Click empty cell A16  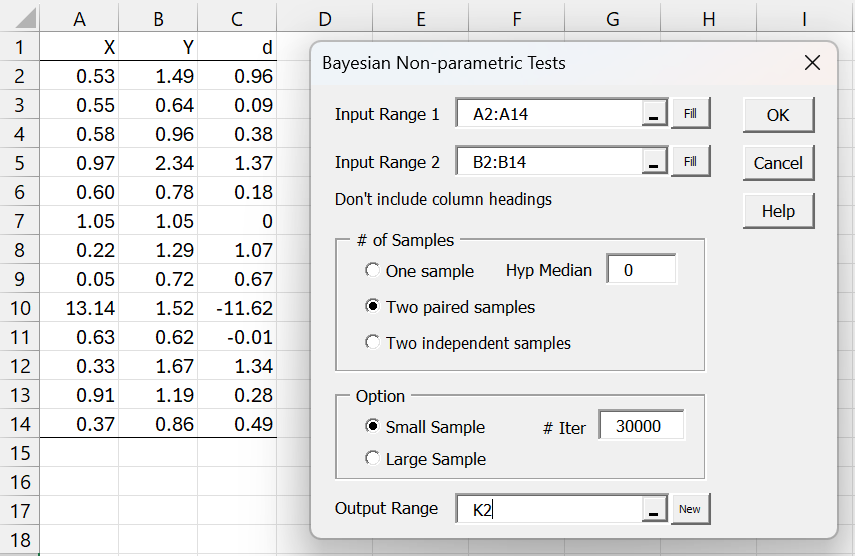point(79,482)
